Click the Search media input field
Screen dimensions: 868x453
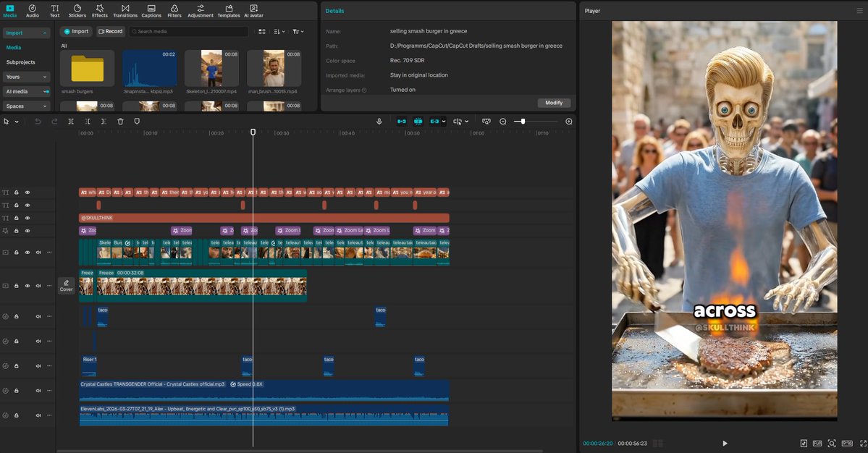pos(190,32)
